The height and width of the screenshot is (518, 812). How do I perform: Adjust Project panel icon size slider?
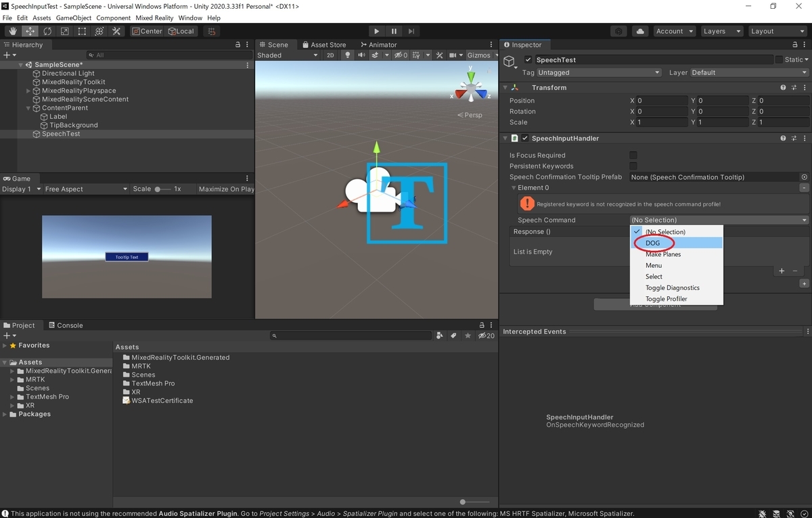tap(475, 502)
